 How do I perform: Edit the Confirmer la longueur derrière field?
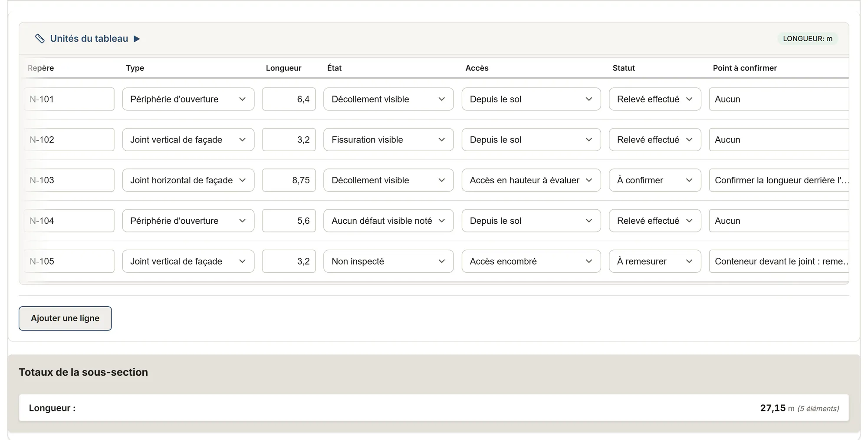(x=779, y=180)
